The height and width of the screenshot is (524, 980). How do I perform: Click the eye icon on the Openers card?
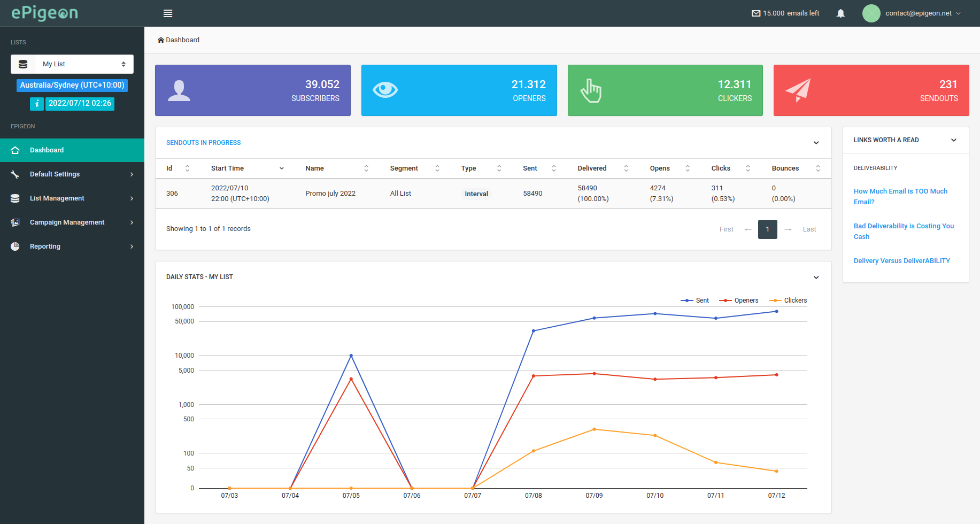click(385, 90)
